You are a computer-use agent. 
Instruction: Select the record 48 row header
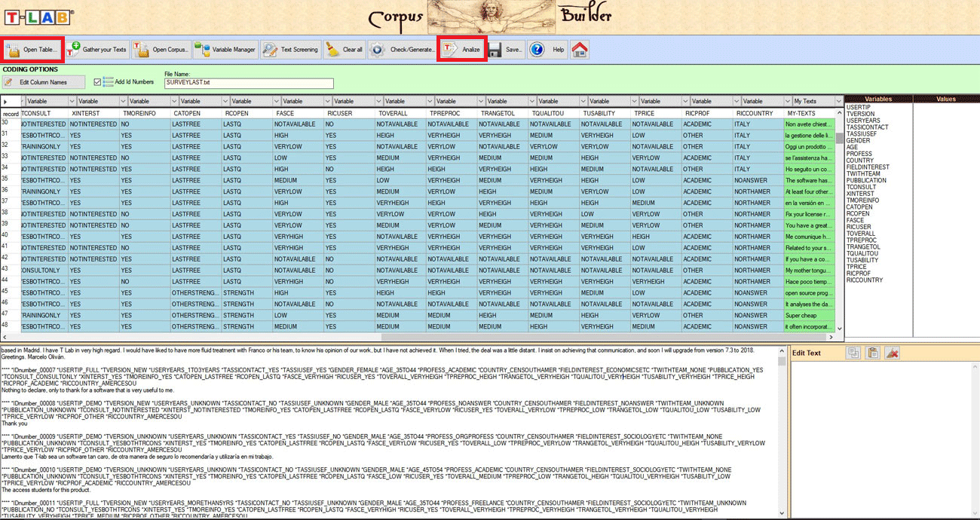click(11, 326)
